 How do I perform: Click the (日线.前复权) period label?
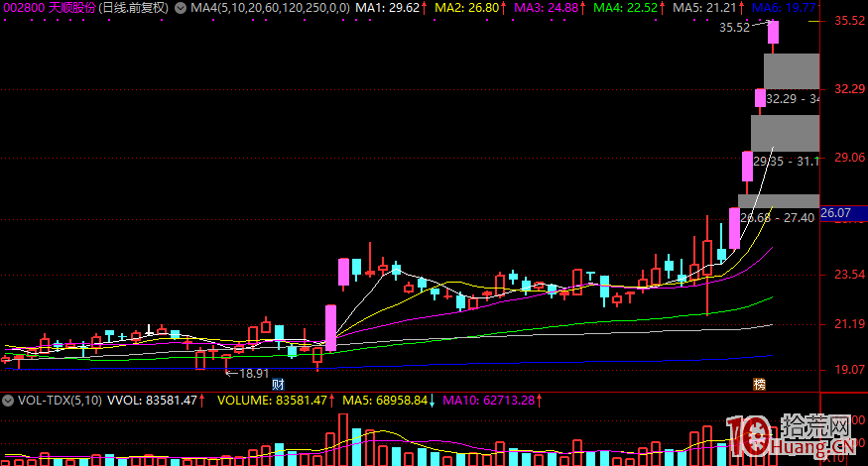pos(133,8)
